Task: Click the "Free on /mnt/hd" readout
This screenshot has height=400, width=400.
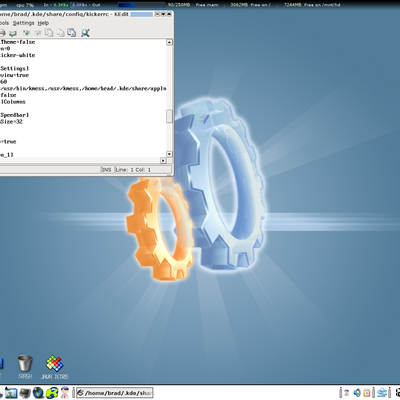Action: pyautogui.click(x=312, y=5)
